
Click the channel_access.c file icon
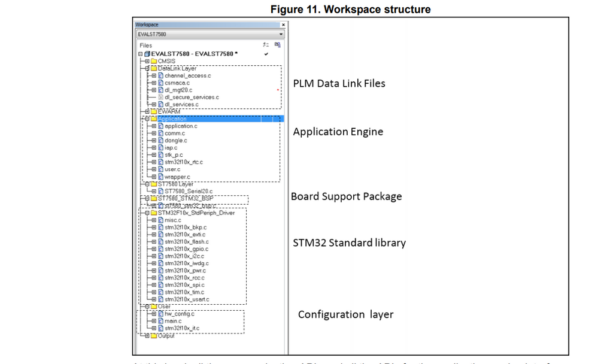point(160,75)
